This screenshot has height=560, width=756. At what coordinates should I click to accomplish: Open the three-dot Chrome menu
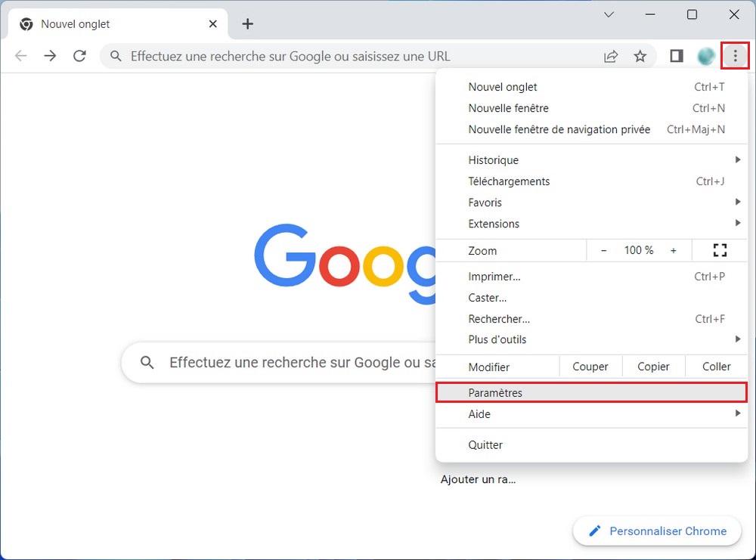[x=735, y=56]
